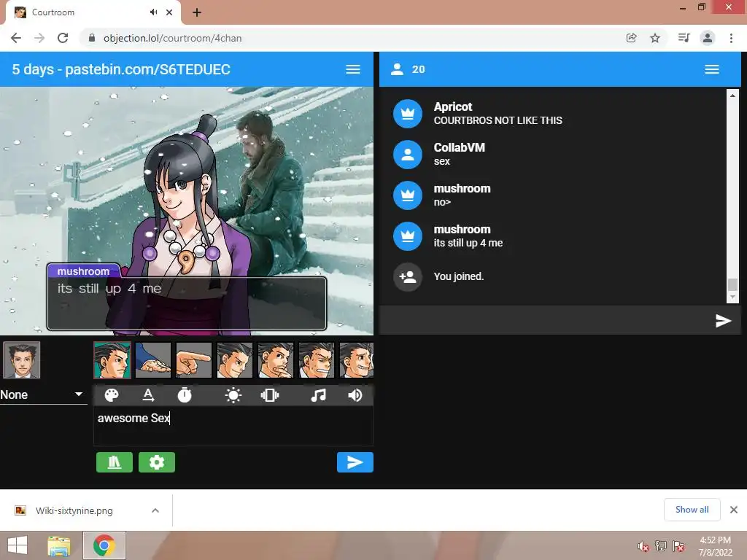Expand the None speech bubble dropdown
Screen dimensions: 747x560
point(43,394)
